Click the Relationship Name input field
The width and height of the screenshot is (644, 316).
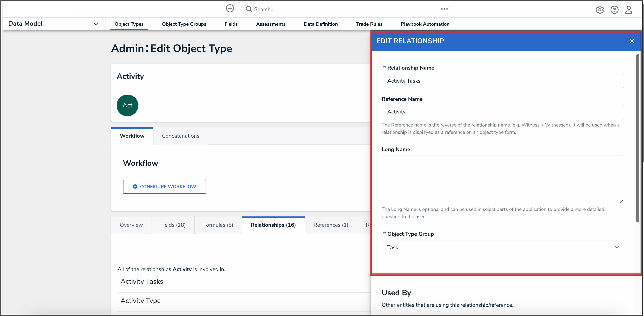point(502,81)
